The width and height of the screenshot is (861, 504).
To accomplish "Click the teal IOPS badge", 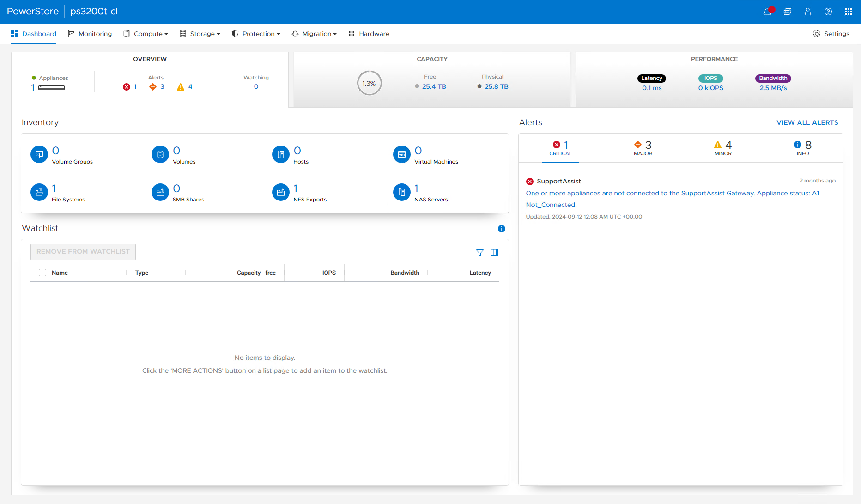I will [x=711, y=78].
